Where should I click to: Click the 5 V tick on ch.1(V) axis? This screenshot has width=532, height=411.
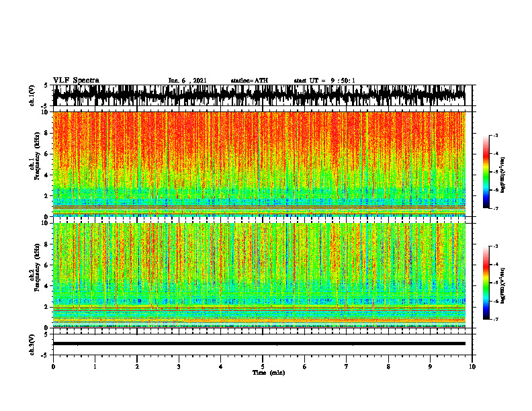[46, 85]
